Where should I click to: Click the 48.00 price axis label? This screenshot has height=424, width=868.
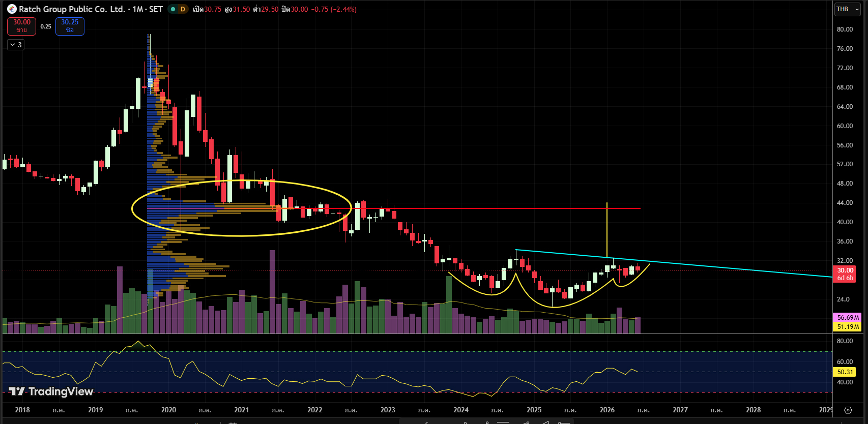(x=845, y=184)
